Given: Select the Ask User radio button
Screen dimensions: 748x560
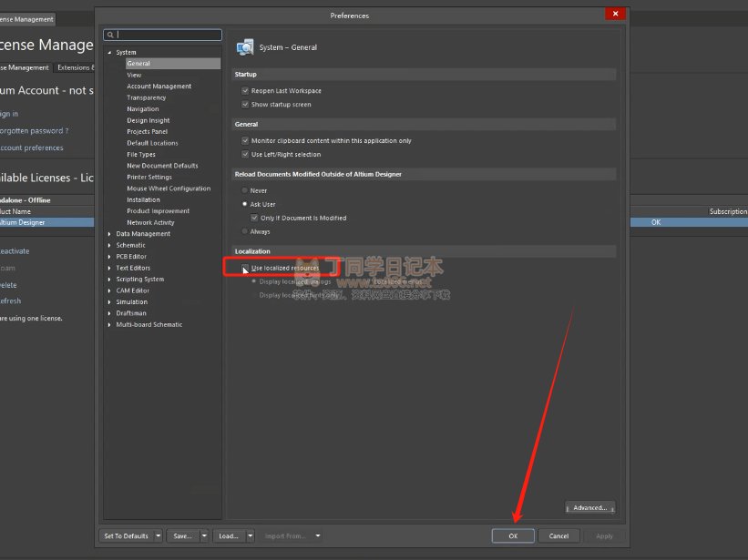Looking at the screenshot, I should coord(245,204).
